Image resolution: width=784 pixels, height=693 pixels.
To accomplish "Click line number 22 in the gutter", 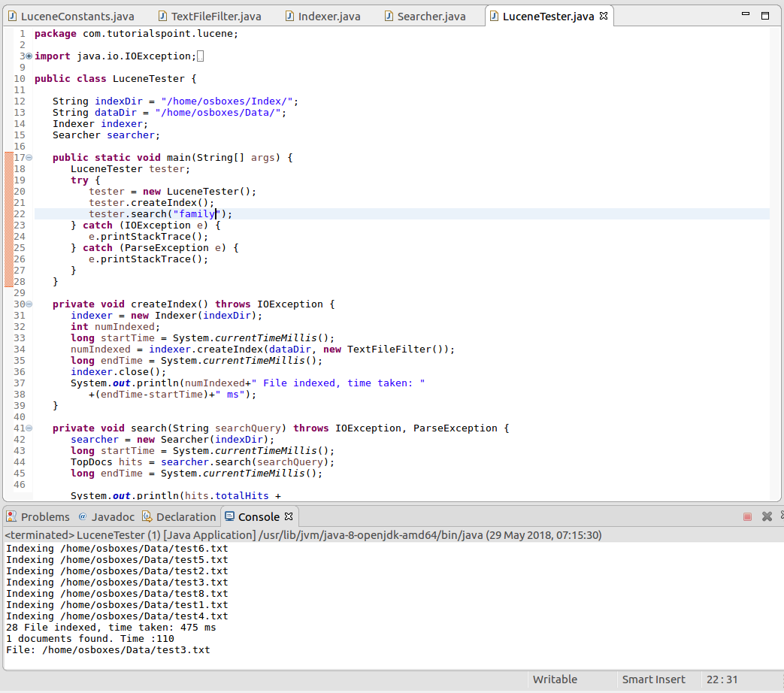I will point(20,214).
